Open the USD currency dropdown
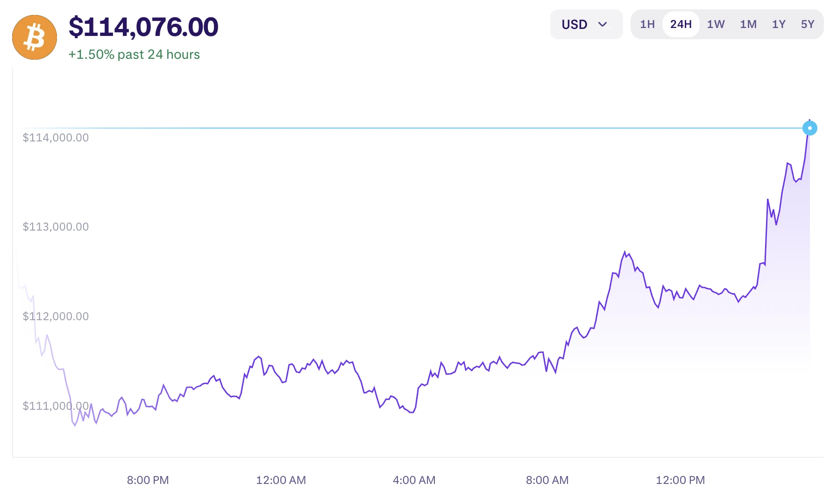 [x=586, y=24]
